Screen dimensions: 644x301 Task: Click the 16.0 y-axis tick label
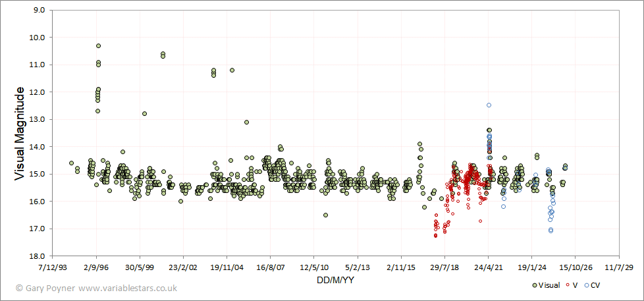click(38, 201)
